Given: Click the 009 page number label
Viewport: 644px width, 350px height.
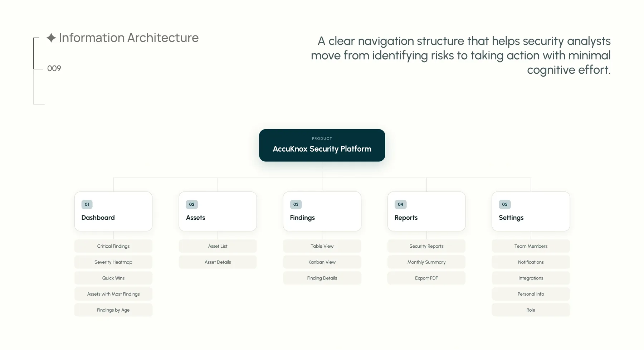Looking at the screenshot, I should pyautogui.click(x=54, y=68).
